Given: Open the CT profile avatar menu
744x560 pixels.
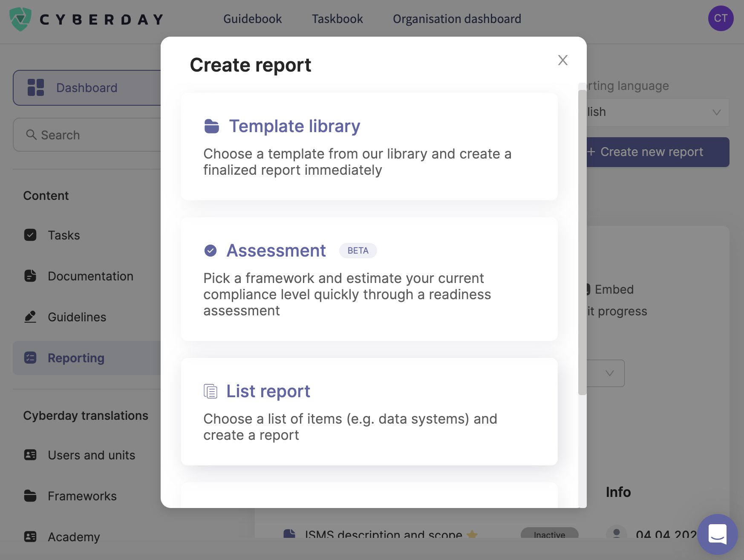Looking at the screenshot, I should tap(721, 18).
